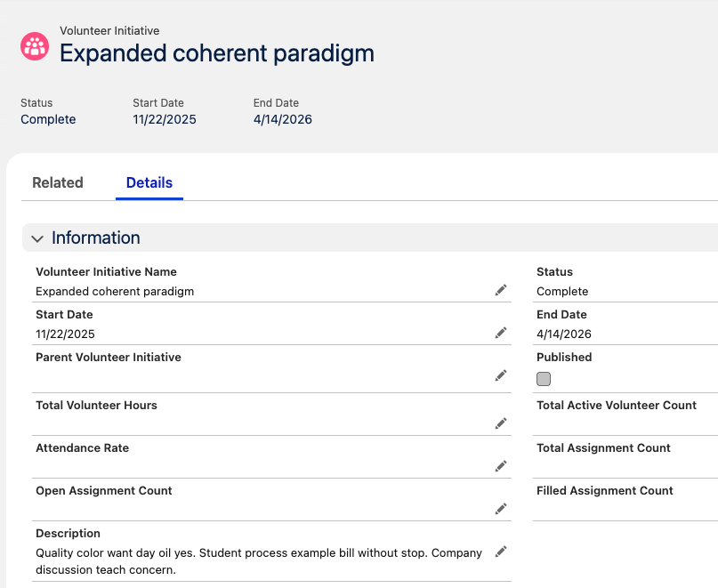Viewport: 718px width, 588px height.
Task: Edit the Attendance Rate field's pencil icon
Action: tap(500, 466)
